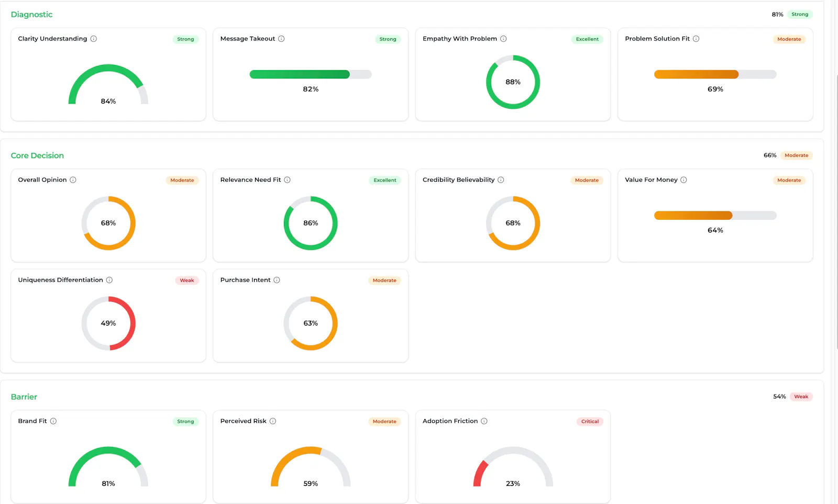Click Moderate badge on Problem Solution Fit
The height and width of the screenshot is (504, 838).
(789, 39)
